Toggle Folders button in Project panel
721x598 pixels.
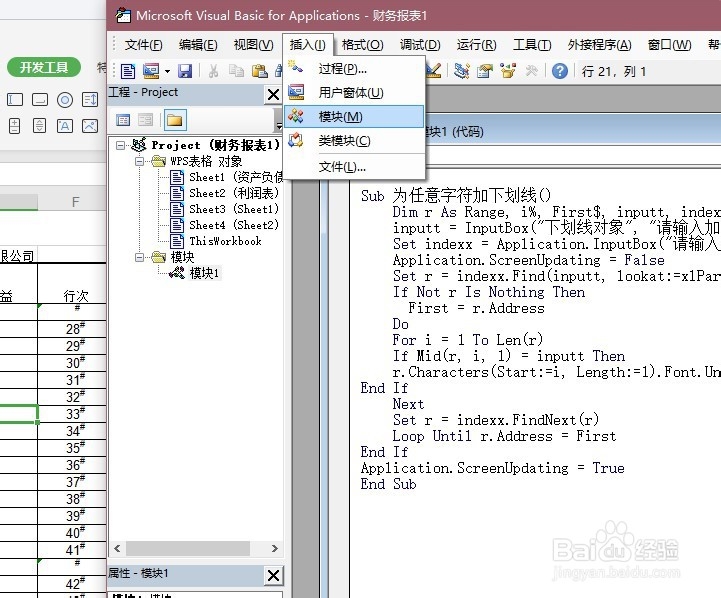pos(175,120)
